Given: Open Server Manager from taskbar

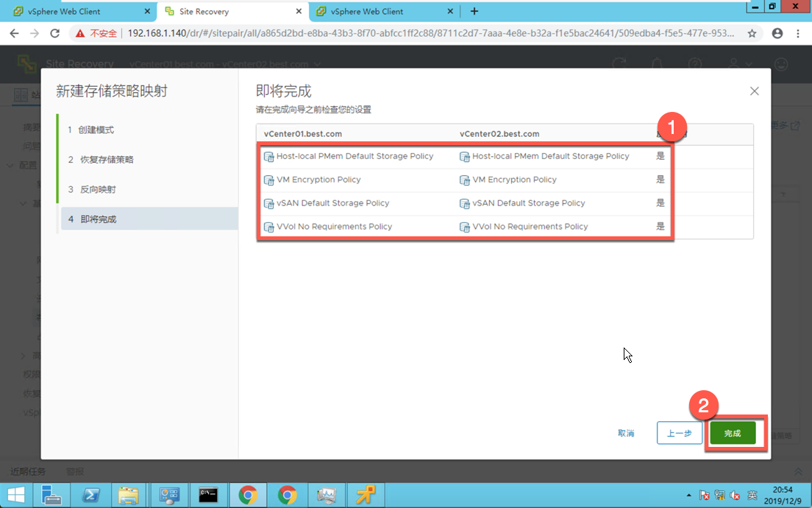Looking at the screenshot, I should (x=51, y=495).
